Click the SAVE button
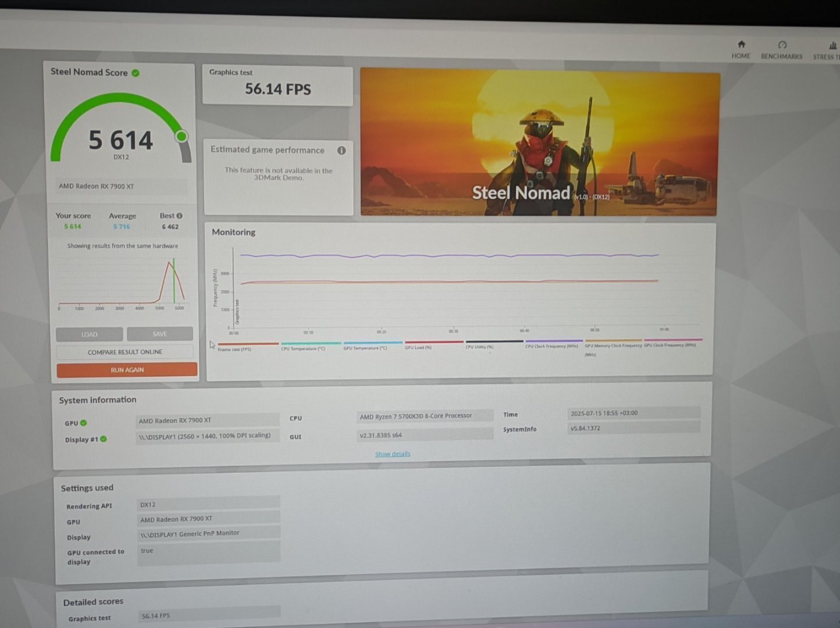Screen dimensions: 840x628 coord(160,334)
